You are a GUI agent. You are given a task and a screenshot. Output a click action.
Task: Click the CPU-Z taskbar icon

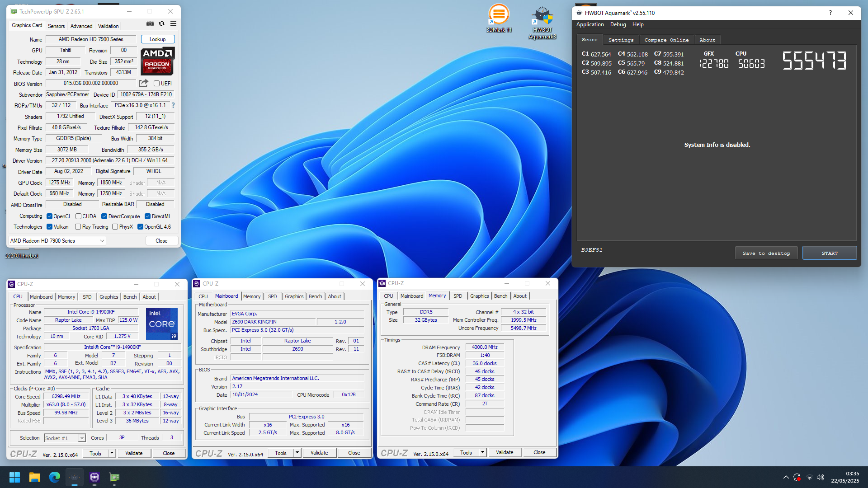pos(94,477)
